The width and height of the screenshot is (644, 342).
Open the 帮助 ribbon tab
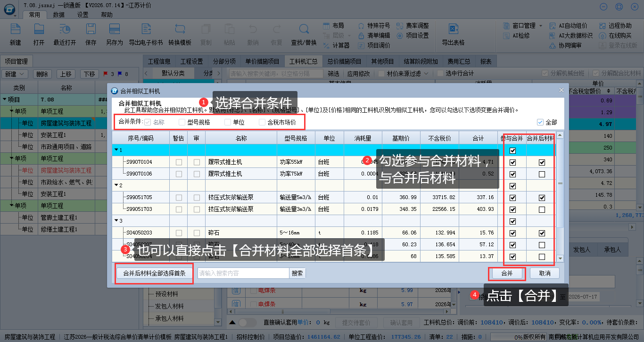click(x=107, y=15)
